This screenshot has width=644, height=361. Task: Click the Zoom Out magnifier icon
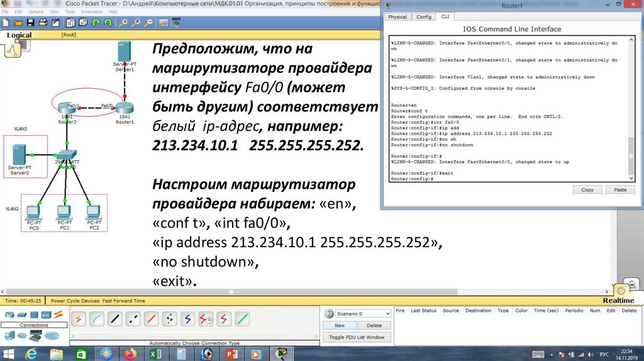click(148, 23)
